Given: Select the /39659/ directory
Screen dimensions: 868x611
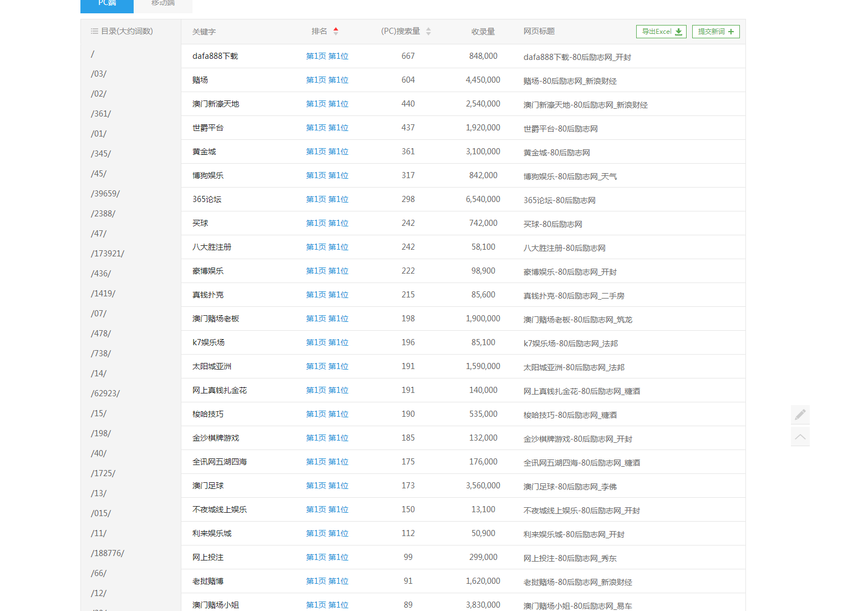Looking at the screenshot, I should (x=105, y=194).
